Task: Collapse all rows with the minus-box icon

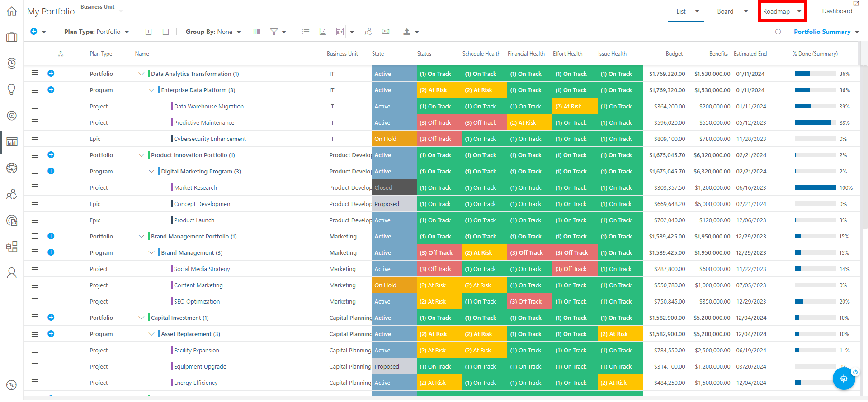Action: (x=166, y=32)
